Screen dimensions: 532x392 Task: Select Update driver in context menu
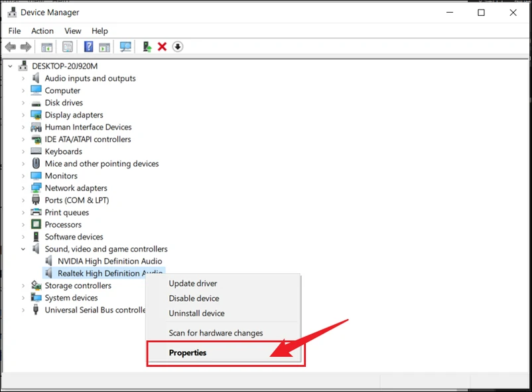192,283
